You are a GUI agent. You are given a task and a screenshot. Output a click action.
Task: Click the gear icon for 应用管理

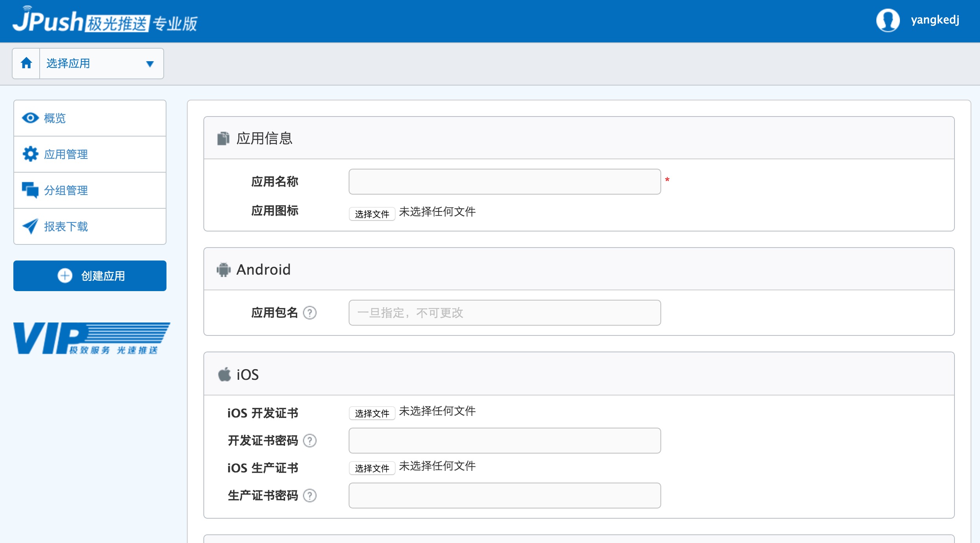[x=30, y=154]
